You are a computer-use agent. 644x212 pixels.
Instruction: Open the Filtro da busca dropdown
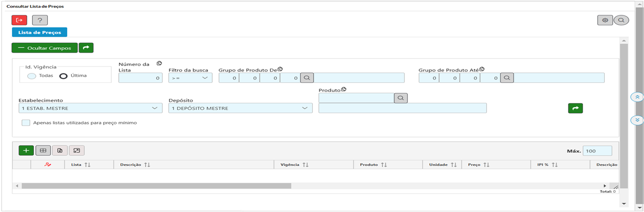pos(190,78)
